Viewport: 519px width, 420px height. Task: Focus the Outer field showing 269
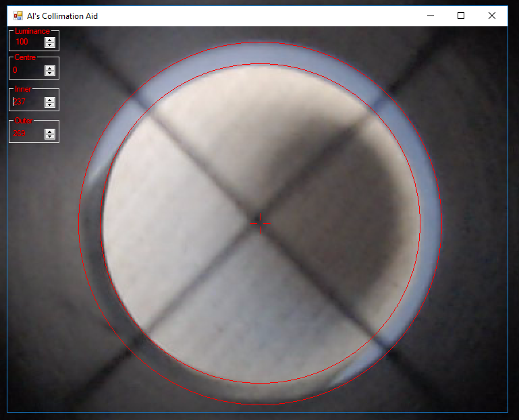(x=28, y=134)
